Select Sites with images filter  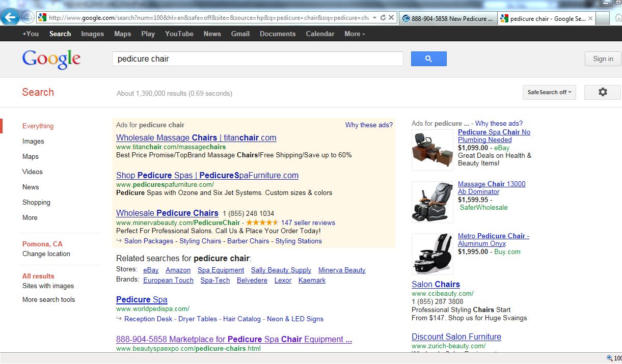[x=48, y=286]
